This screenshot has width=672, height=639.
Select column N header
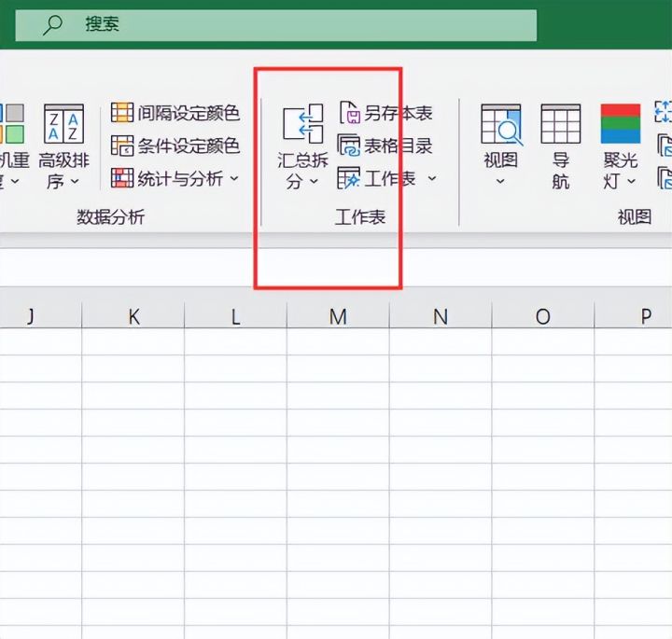pos(441,316)
